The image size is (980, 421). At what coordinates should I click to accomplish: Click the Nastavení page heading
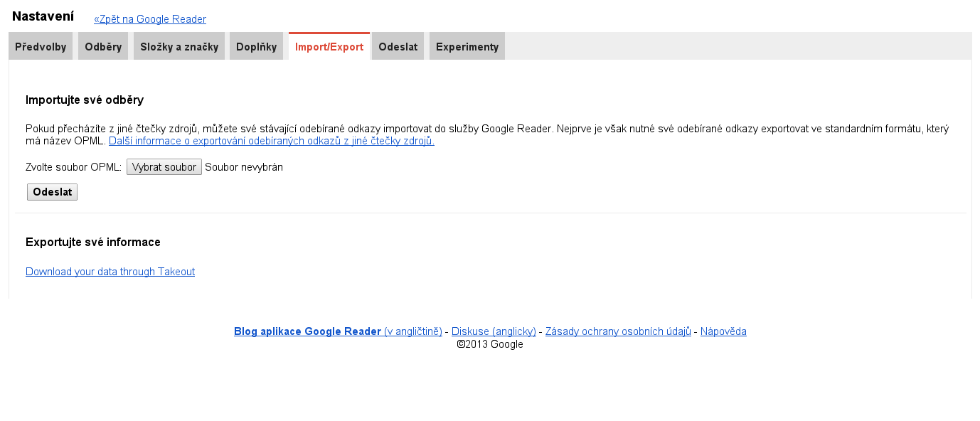[43, 16]
